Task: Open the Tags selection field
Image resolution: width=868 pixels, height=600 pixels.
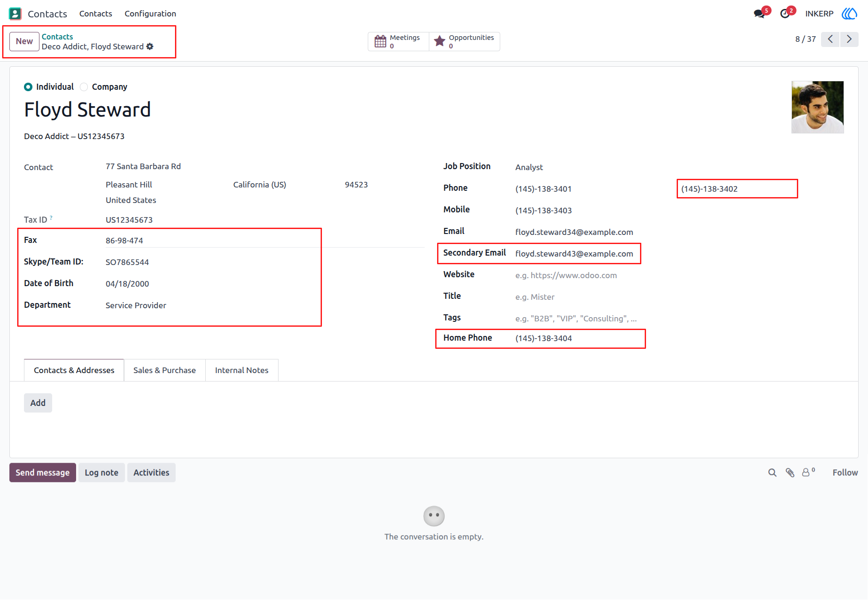Action: click(679, 319)
